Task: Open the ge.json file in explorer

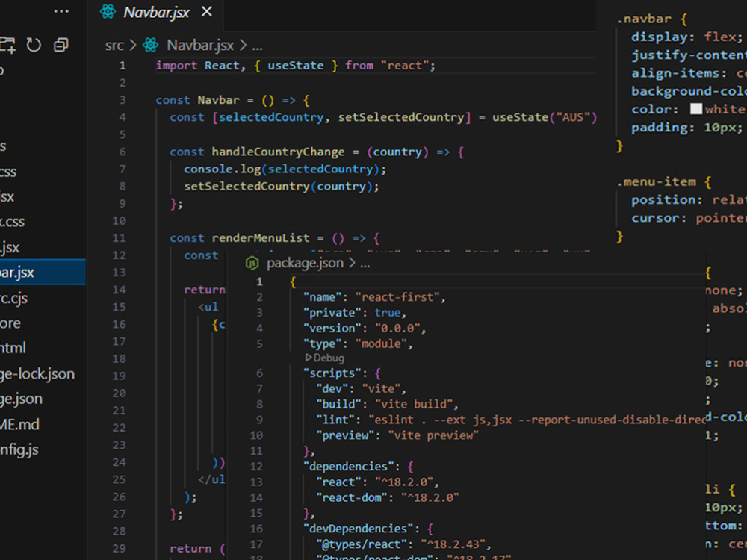Action: click(21, 399)
